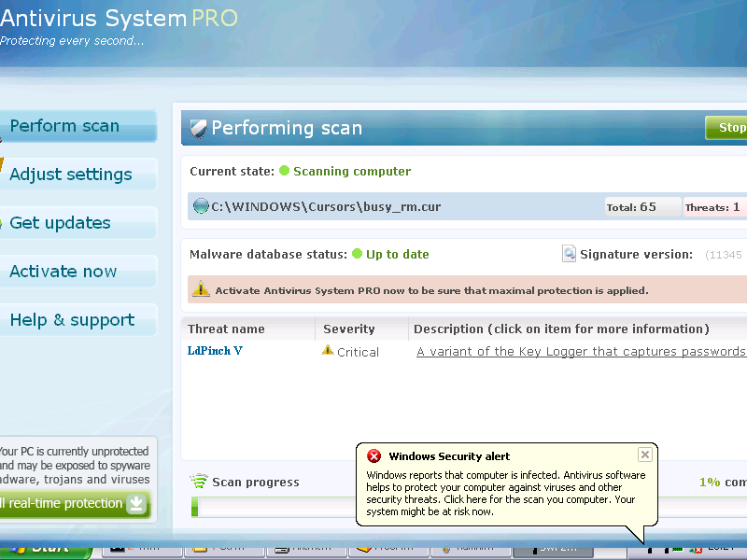Select Get updates from the sidebar
The width and height of the screenshot is (747, 560).
[x=61, y=223]
